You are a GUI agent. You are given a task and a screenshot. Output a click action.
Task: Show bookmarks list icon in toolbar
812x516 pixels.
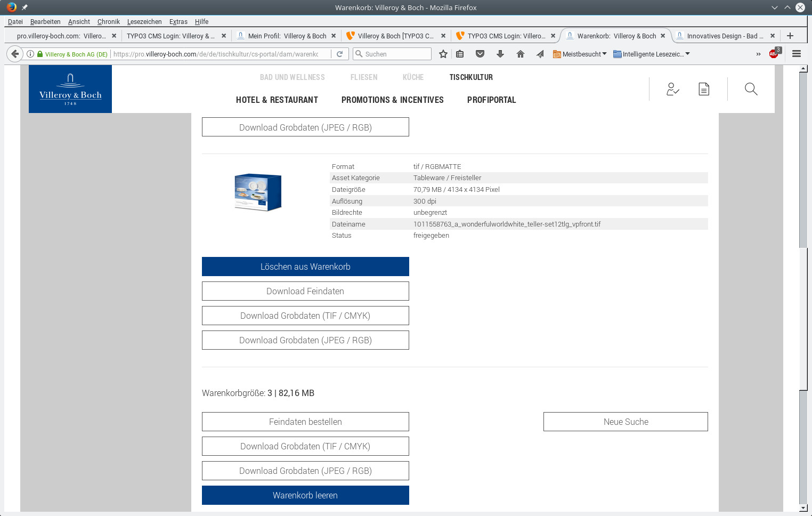click(x=460, y=54)
